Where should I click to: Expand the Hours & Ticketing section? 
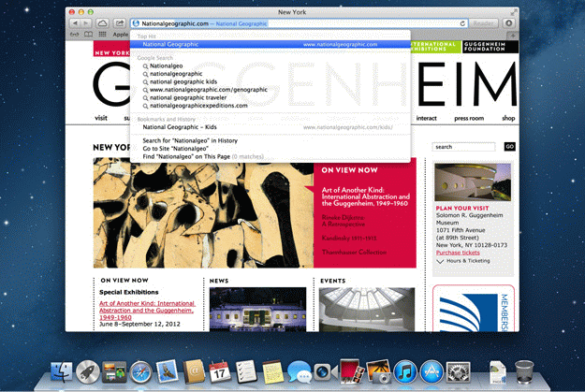pos(468,261)
